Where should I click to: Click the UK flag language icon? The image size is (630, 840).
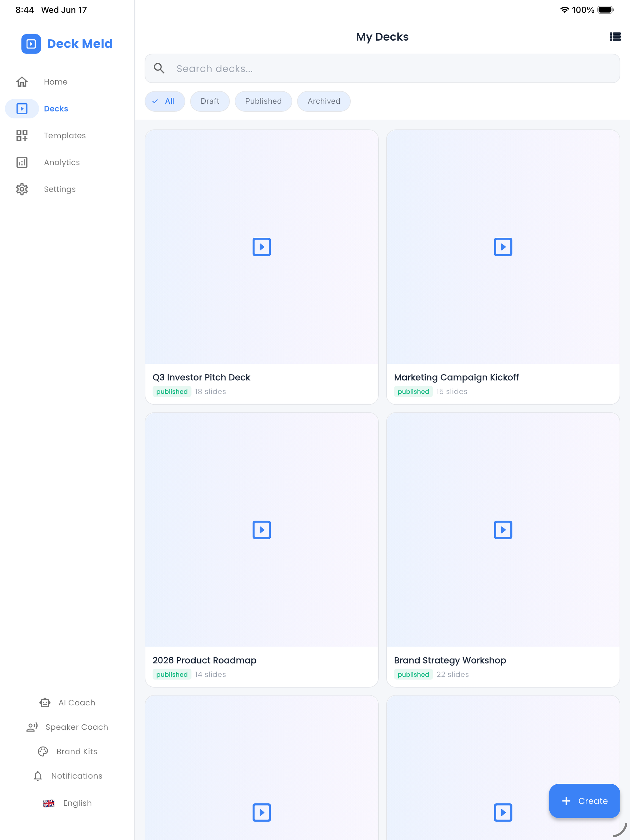point(49,803)
